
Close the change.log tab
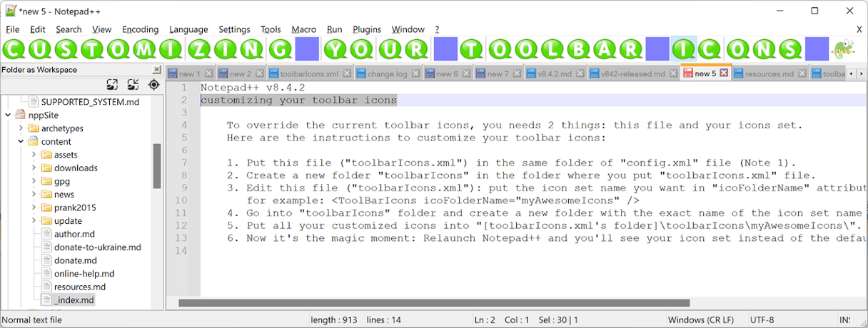(416, 73)
